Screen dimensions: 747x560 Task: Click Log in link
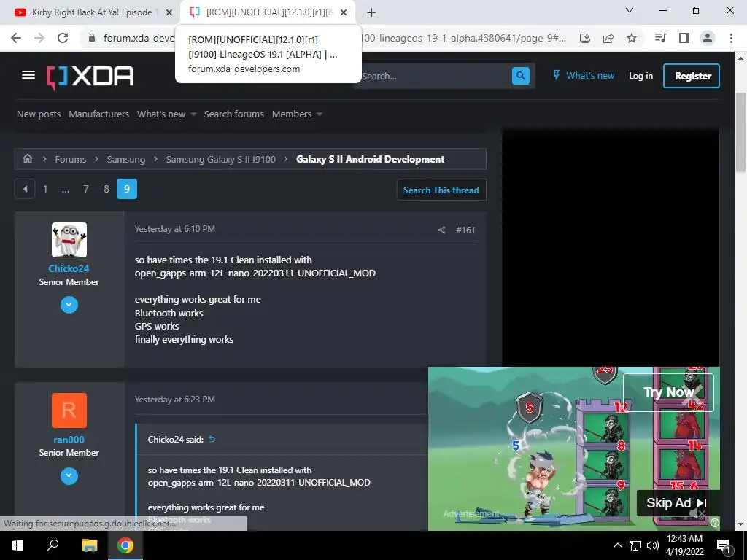(640, 76)
